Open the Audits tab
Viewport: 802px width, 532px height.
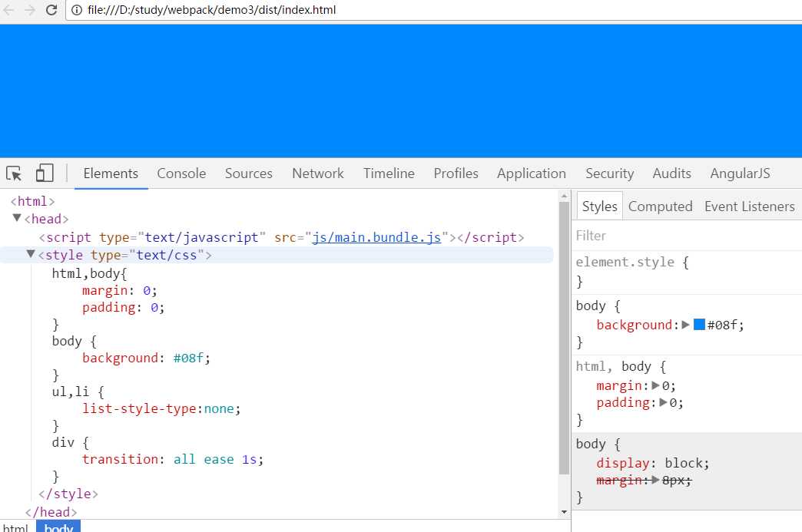(x=671, y=173)
